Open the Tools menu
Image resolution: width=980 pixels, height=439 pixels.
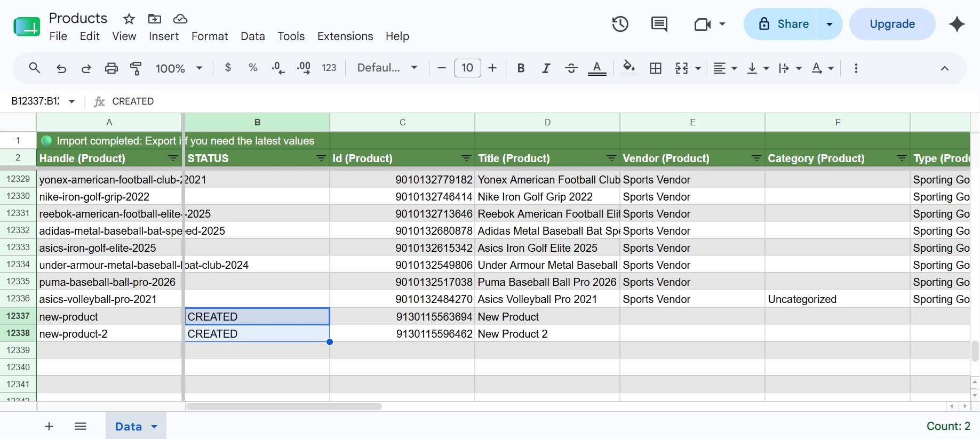(291, 36)
